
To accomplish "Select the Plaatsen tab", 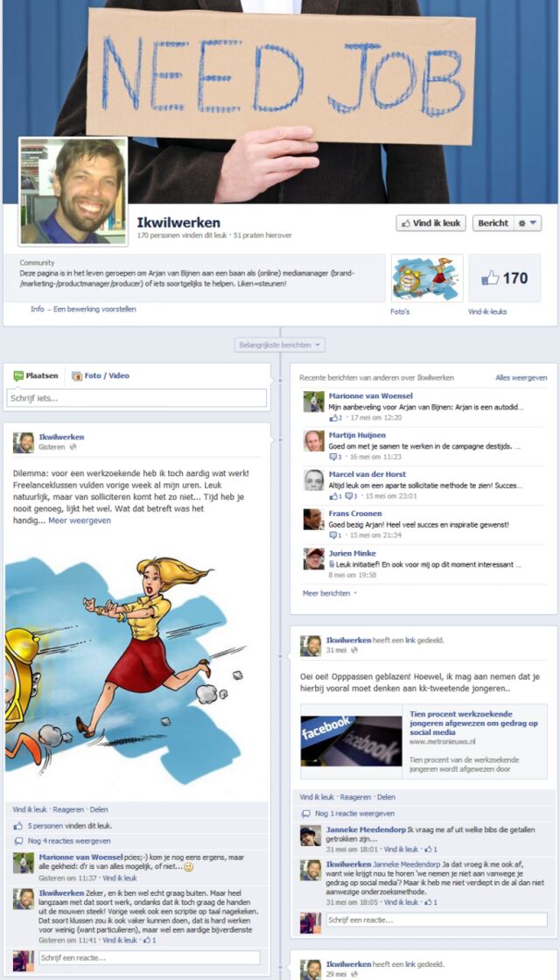I will (x=36, y=375).
